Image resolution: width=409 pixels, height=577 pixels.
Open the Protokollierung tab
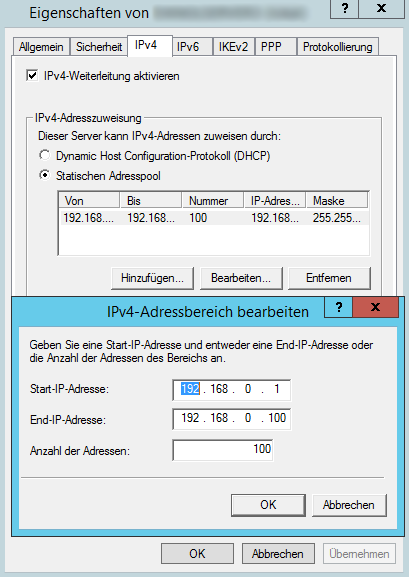(338, 47)
